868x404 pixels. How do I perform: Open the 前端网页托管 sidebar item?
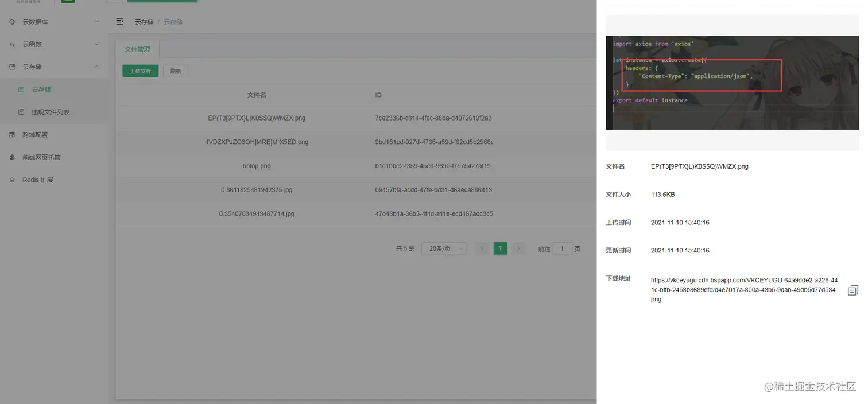coord(54,157)
